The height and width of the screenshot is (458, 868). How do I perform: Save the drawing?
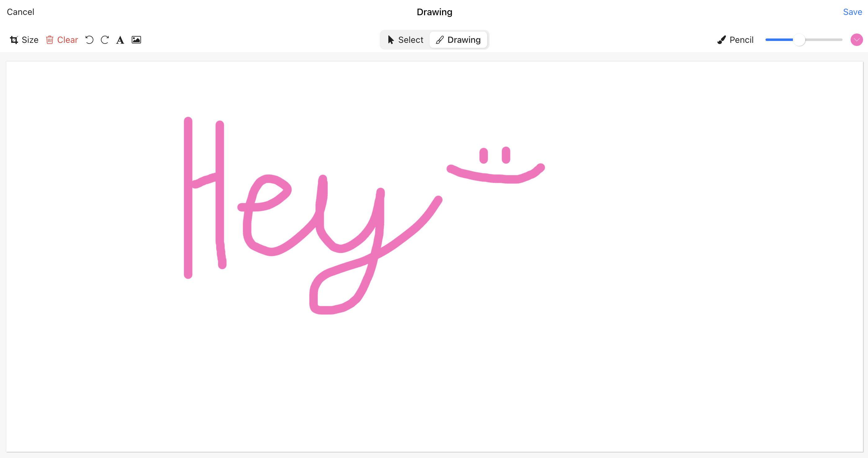point(852,12)
